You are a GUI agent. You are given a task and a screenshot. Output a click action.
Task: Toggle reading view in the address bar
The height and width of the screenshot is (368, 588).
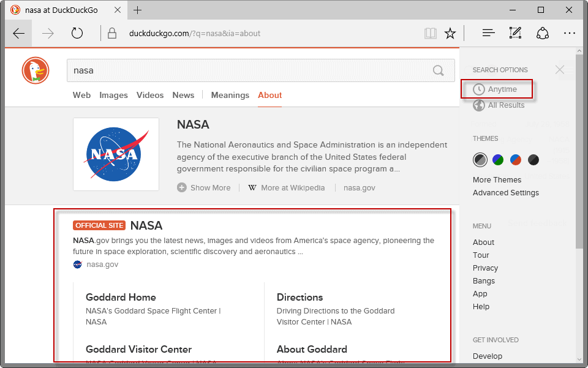431,33
